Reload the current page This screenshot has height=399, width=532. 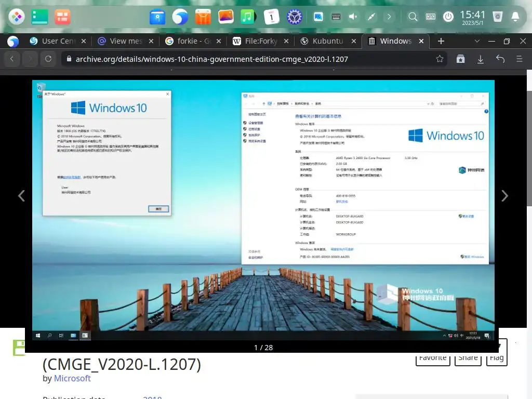(48, 59)
